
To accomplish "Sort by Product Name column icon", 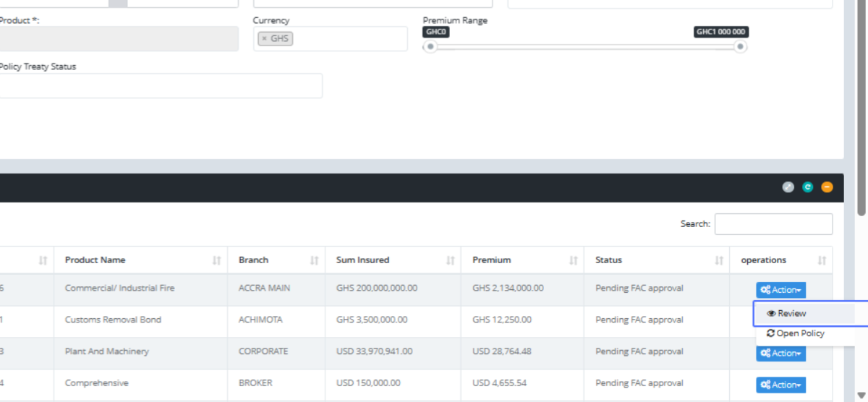I will [216, 260].
